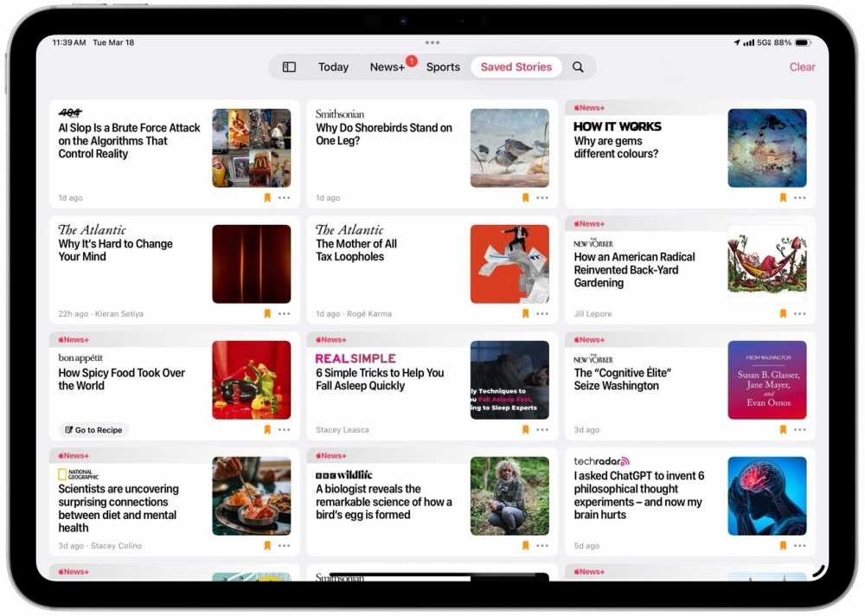Show more options for Cognitive Elite story
Screen dimensions: 865x616
coord(800,429)
